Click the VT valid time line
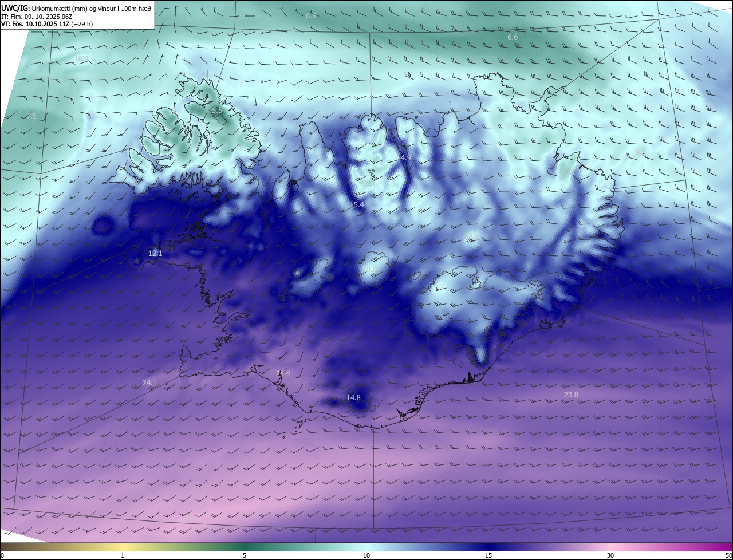The image size is (733, 560). pyautogui.click(x=47, y=24)
